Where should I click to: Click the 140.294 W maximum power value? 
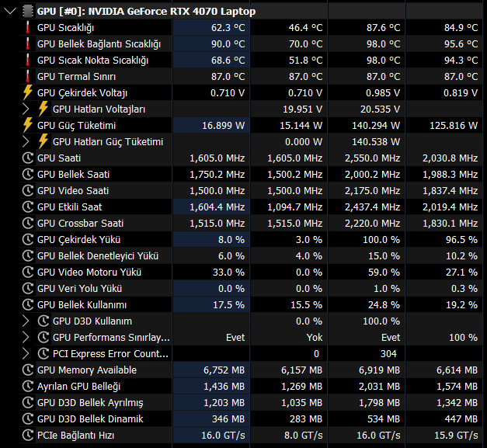pos(376,126)
